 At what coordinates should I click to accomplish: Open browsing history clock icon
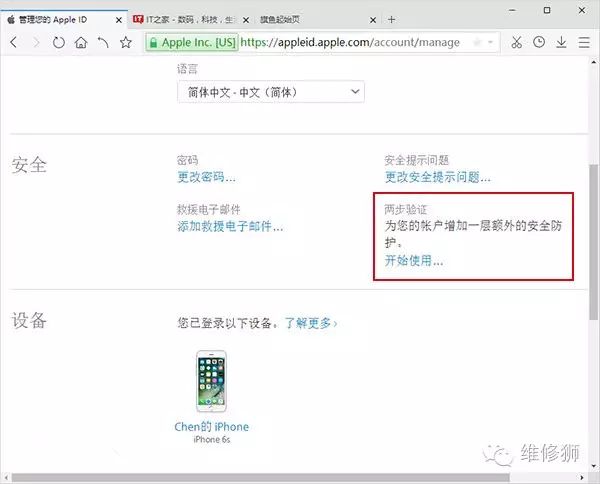tap(539, 42)
